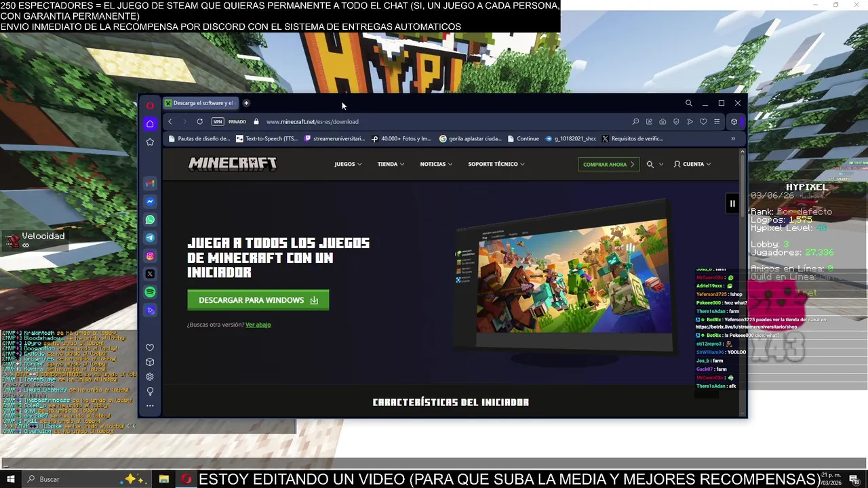Open the Windows Start menu
This screenshot has height=488, width=868.
[11, 479]
